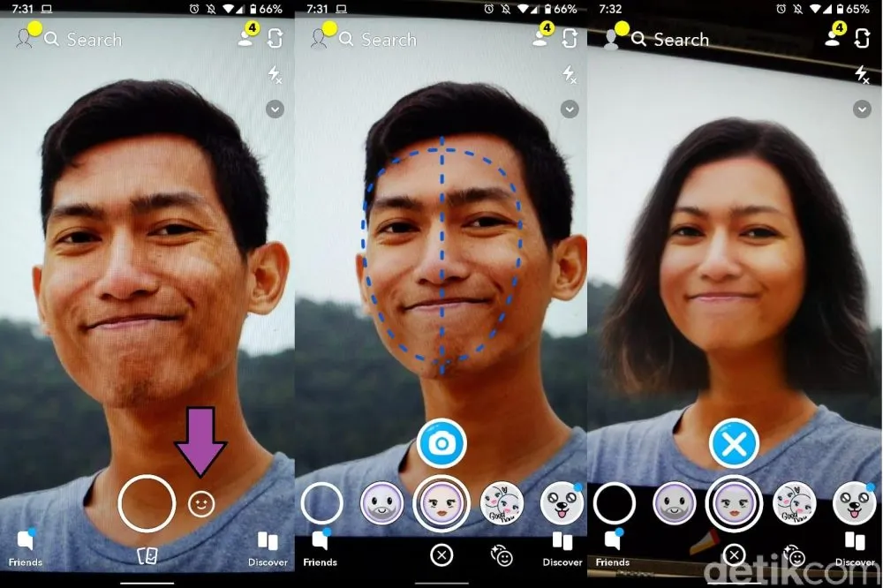
Task: Tap the Search field in the right screen
Action: [x=680, y=40]
